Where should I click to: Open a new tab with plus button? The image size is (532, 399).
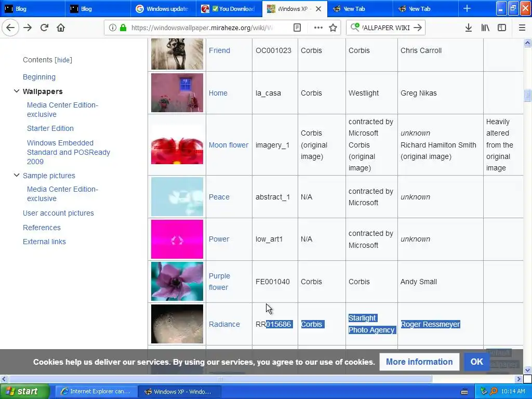(x=467, y=8)
